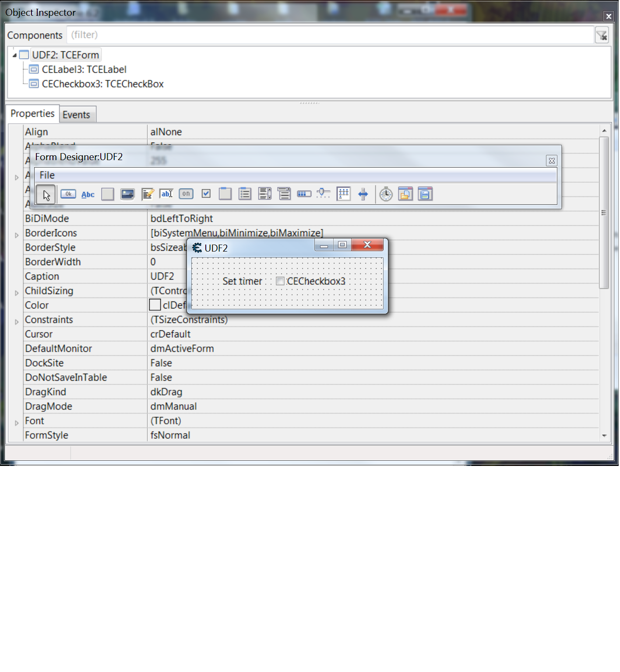Screen dimensions: 620x672
Task: Select the image component from the palette
Action: point(127,194)
